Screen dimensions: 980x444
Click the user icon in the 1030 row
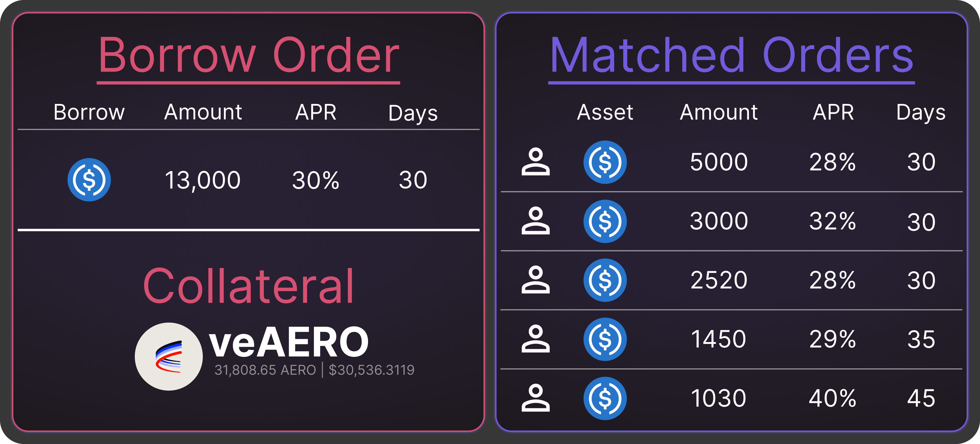point(535,398)
